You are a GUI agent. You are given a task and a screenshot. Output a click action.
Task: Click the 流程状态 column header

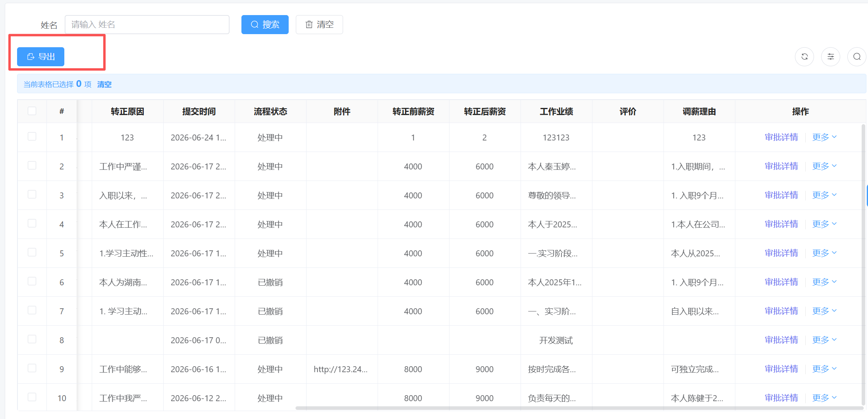tap(270, 111)
